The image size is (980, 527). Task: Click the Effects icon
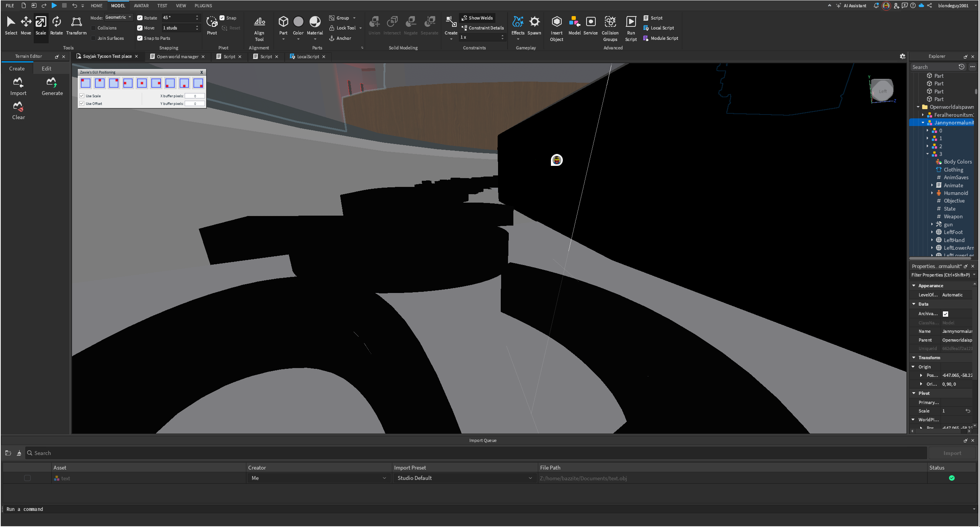518,21
